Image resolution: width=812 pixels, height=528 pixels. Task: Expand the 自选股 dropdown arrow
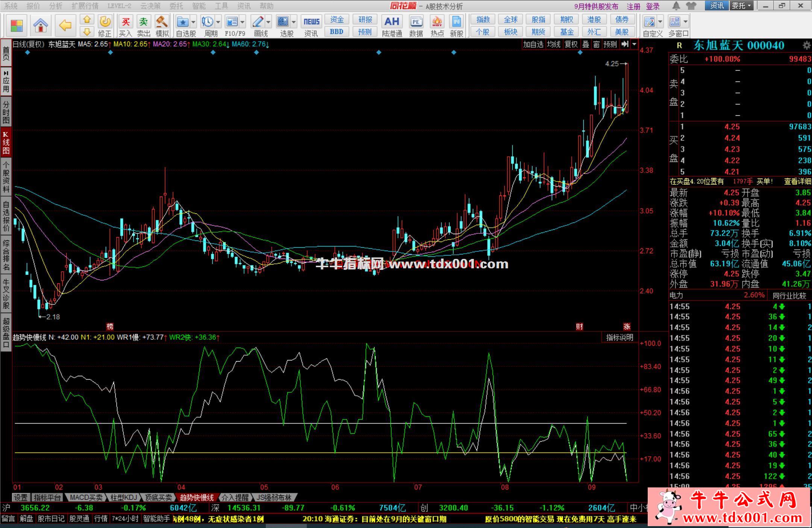click(194, 22)
